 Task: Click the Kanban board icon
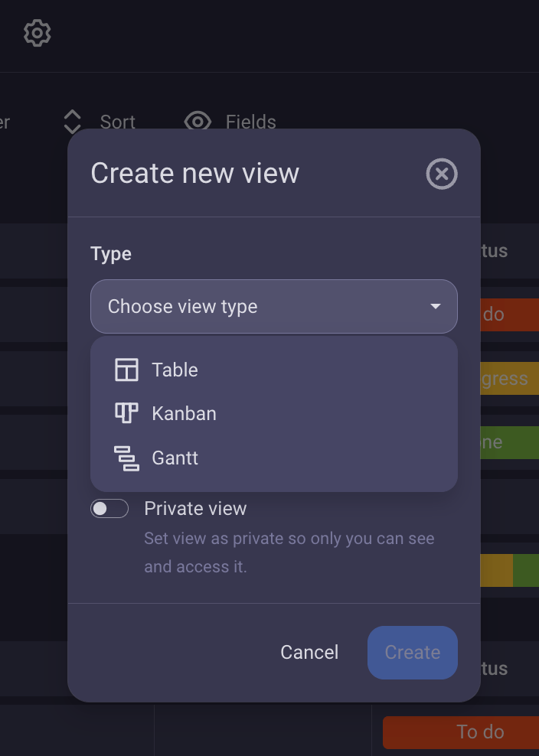click(x=126, y=413)
